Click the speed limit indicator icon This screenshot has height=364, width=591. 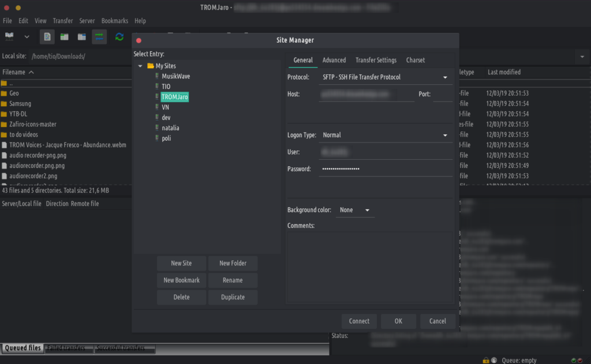tap(494, 360)
